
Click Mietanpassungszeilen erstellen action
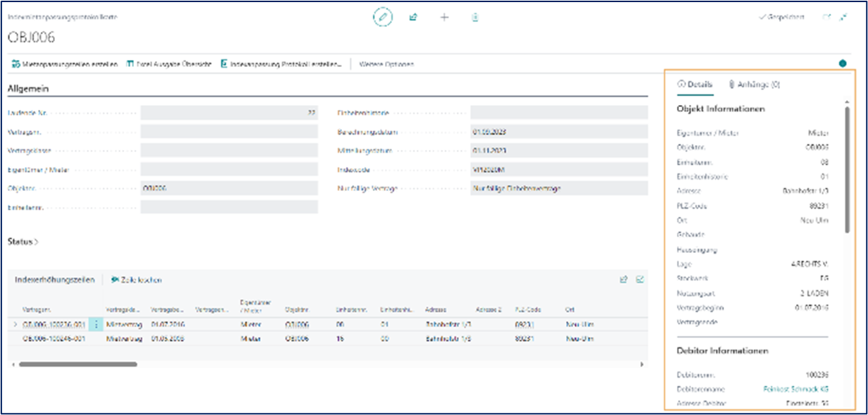64,64
